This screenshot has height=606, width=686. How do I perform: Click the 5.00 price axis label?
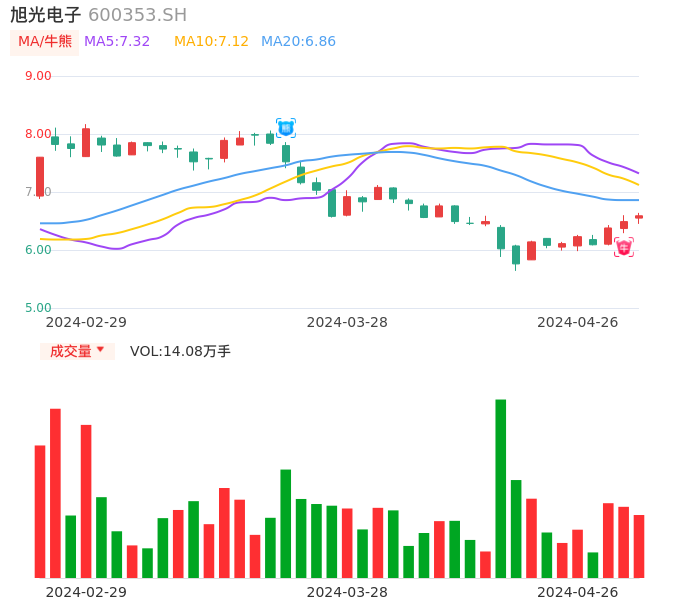coord(38,308)
